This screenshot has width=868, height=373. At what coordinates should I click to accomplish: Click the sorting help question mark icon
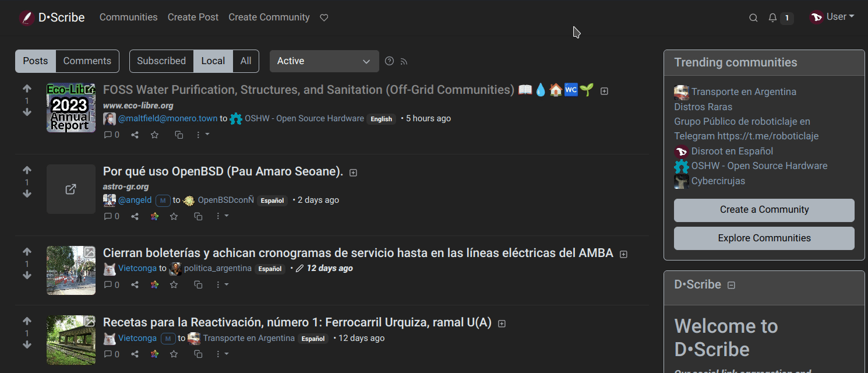390,61
